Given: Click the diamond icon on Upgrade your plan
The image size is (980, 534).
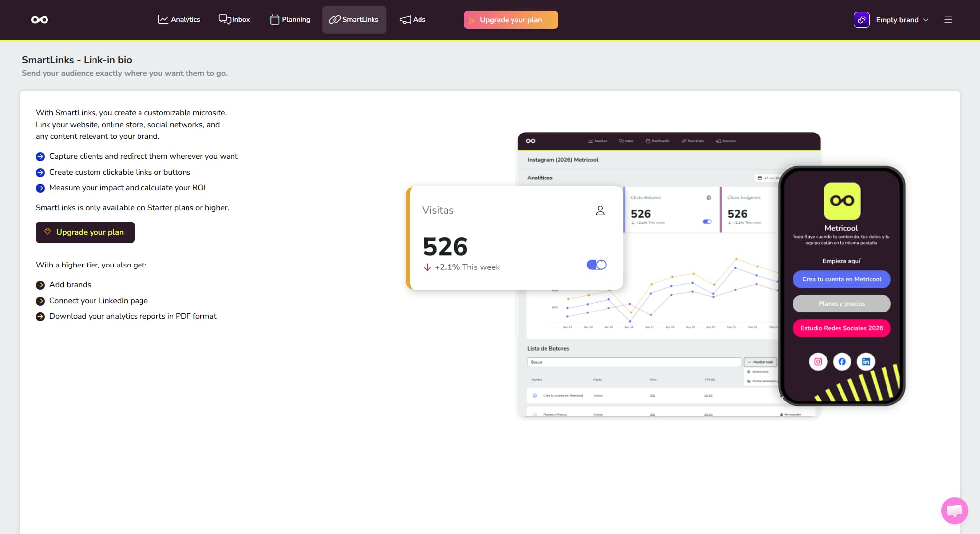Looking at the screenshot, I should pyautogui.click(x=47, y=232).
